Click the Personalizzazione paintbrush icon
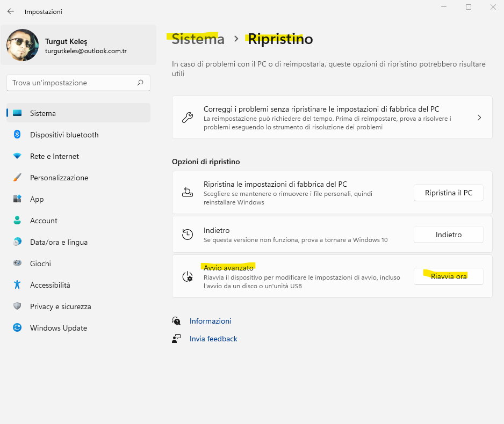 [17, 178]
